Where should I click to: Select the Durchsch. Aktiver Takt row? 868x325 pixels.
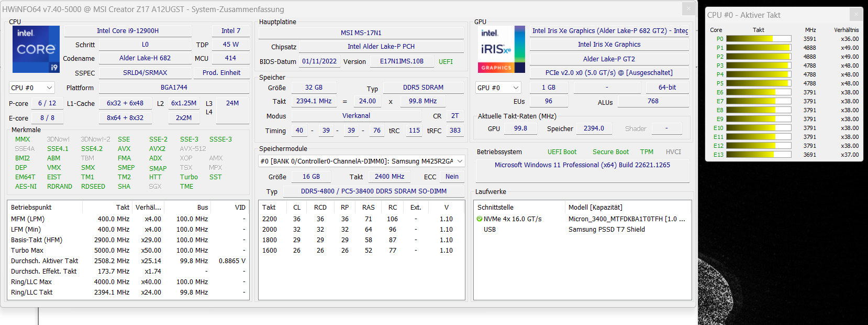(128, 261)
